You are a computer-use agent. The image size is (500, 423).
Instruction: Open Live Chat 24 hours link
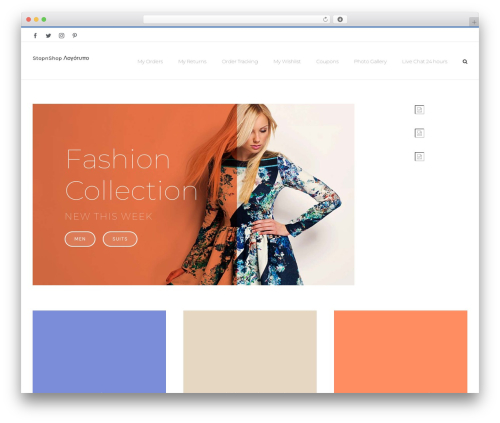(x=425, y=62)
